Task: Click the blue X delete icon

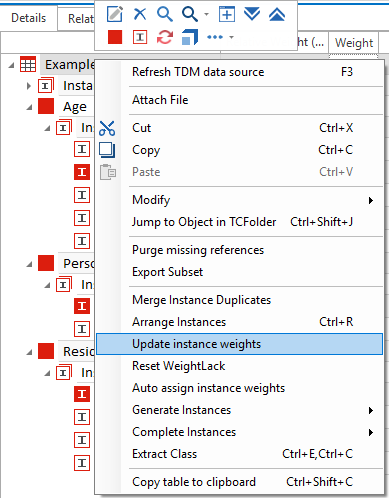Action: (140, 14)
